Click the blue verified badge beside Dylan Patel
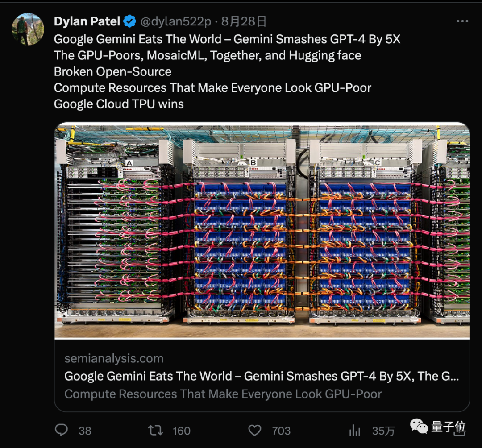This screenshot has height=448, width=482. (x=129, y=21)
